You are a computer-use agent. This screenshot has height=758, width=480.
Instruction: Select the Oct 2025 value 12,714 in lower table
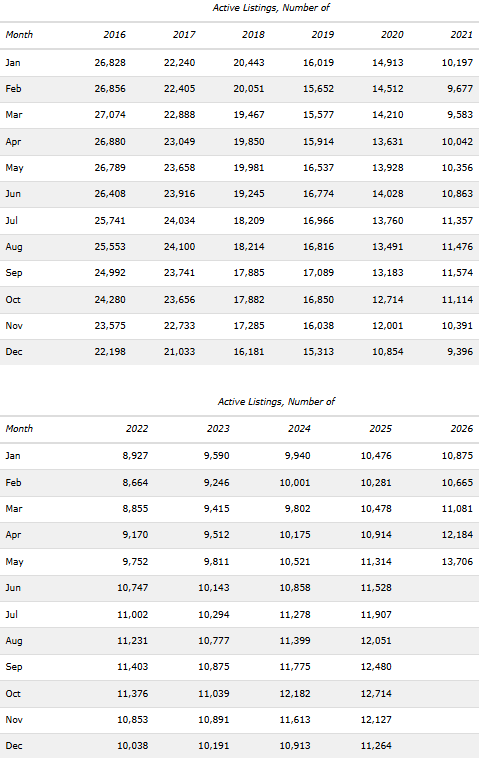point(376,694)
